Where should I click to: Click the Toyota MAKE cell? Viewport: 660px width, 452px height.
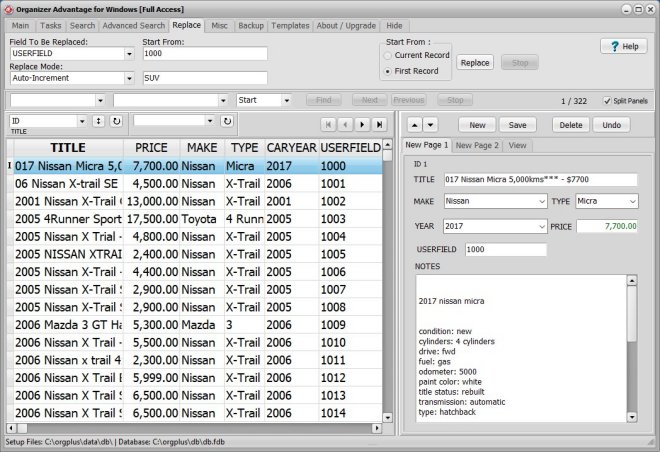click(x=202, y=219)
